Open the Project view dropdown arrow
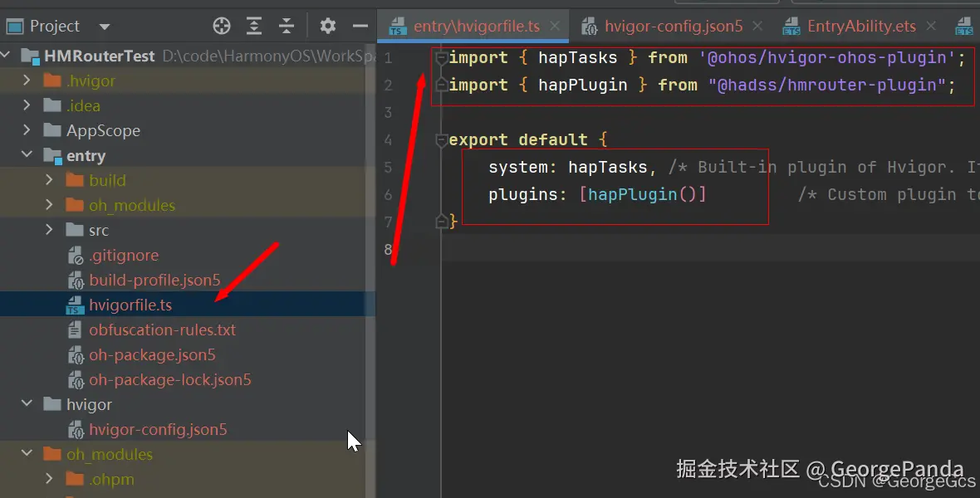 click(x=105, y=27)
